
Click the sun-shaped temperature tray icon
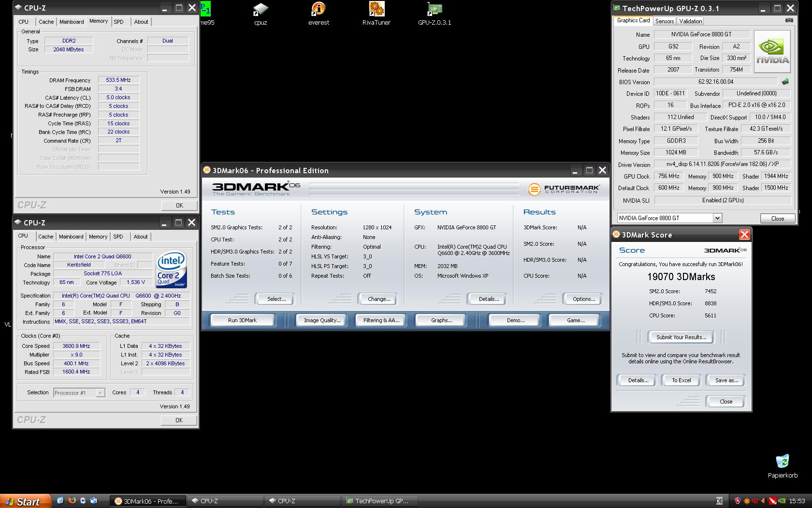coord(746,501)
